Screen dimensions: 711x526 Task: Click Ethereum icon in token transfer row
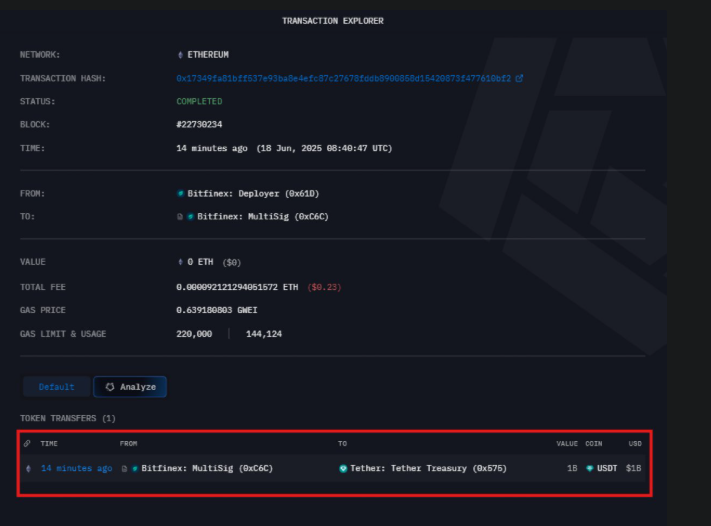pos(29,468)
